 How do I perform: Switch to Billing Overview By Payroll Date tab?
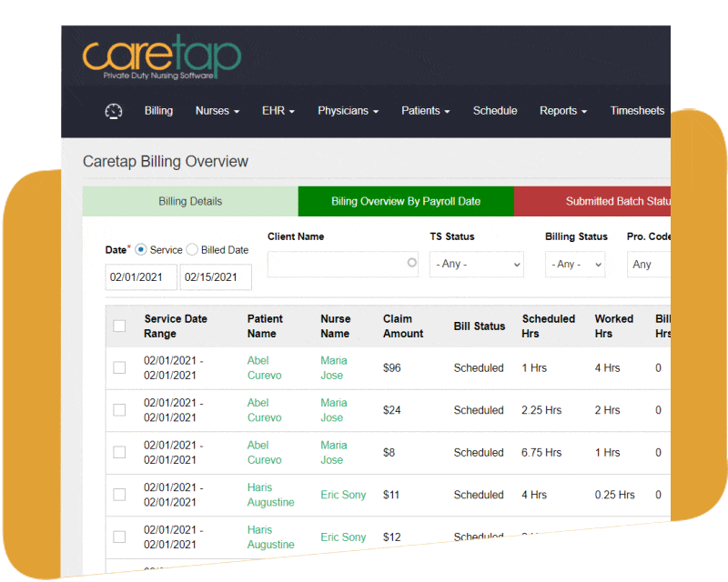[x=406, y=202]
